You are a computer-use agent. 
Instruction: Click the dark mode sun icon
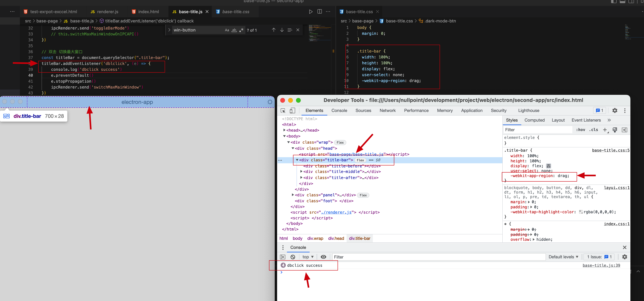270,102
